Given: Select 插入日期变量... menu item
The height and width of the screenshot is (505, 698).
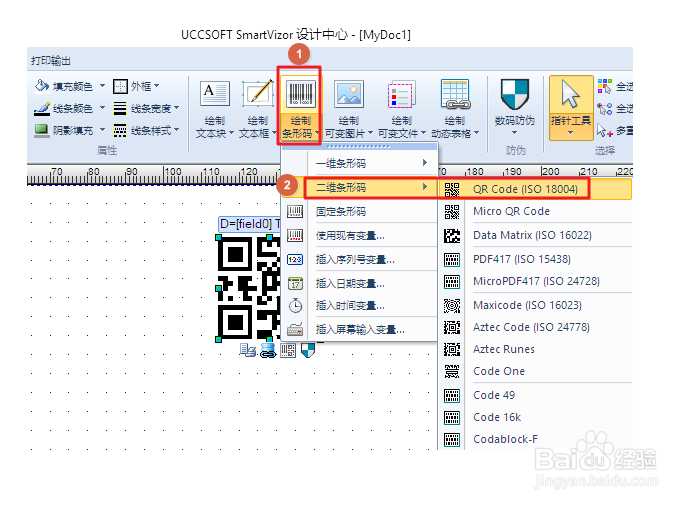Looking at the screenshot, I should (360, 283).
